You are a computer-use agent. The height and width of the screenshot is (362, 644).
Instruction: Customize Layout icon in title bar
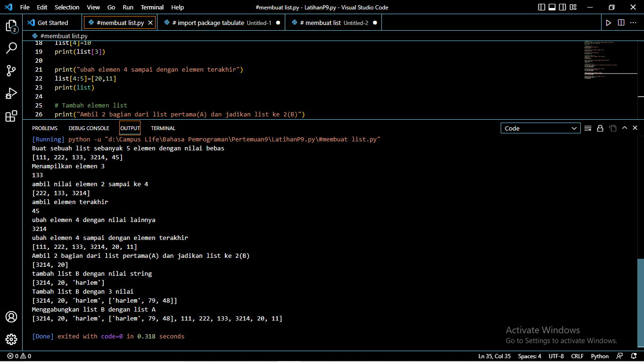click(573, 8)
